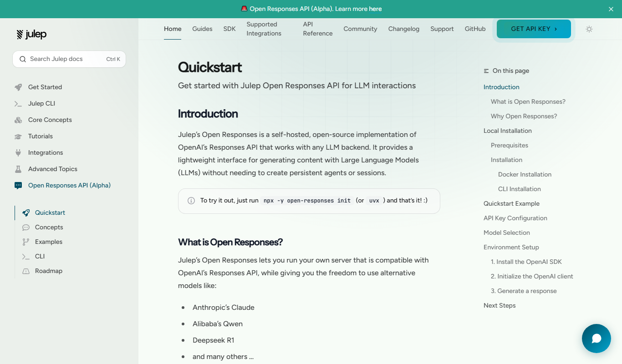Viewport: 622px width, 364px height.
Task: Click the Roadmap warning icon
Action: pos(26,271)
